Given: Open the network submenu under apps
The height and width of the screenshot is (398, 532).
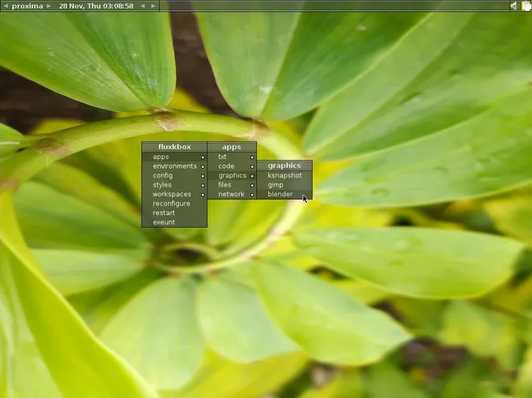Looking at the screenshot, I should pos(231,195).
